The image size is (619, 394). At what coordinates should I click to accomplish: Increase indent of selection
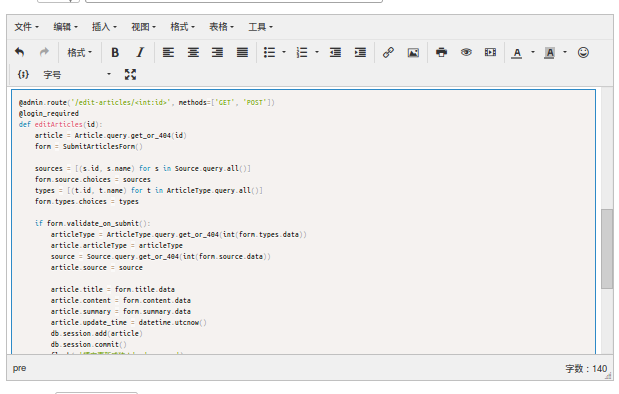tap(360, 52)
